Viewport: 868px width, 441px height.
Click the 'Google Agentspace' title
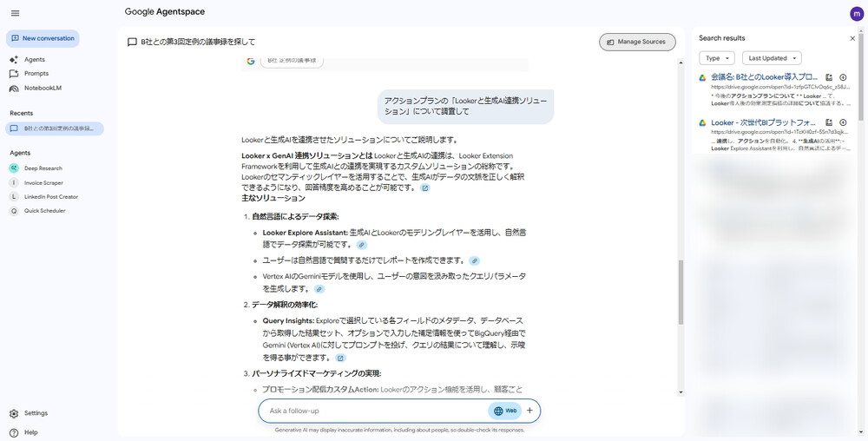click(x=164, y=11)
